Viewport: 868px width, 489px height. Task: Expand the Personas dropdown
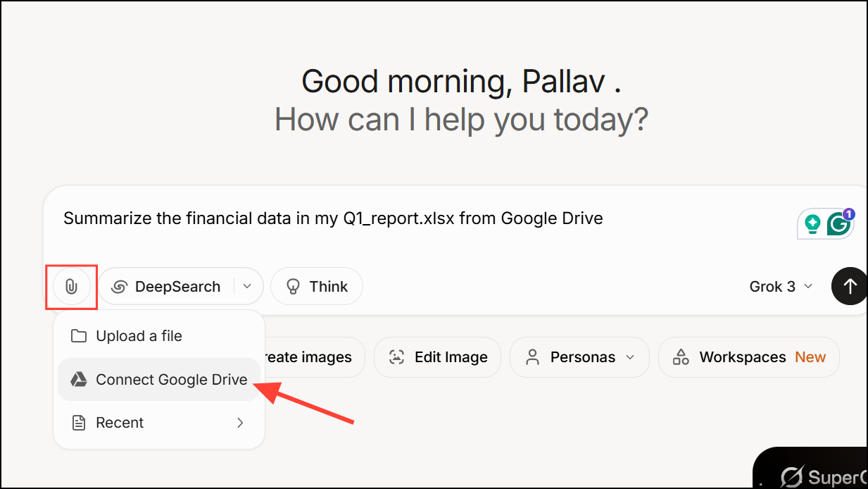629,357
